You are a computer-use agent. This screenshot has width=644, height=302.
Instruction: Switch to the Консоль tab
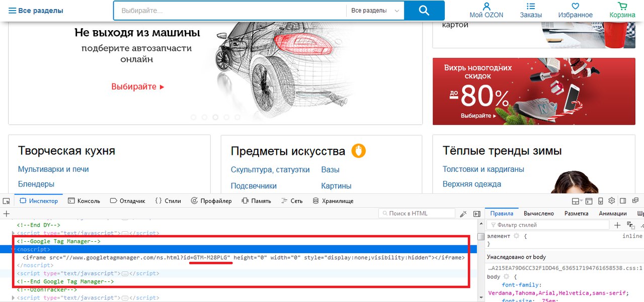(x=84, y=201)
